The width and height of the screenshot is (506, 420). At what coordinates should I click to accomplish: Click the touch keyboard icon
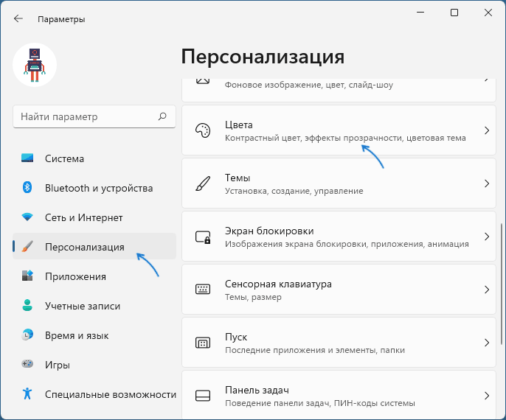coord(203,289)
